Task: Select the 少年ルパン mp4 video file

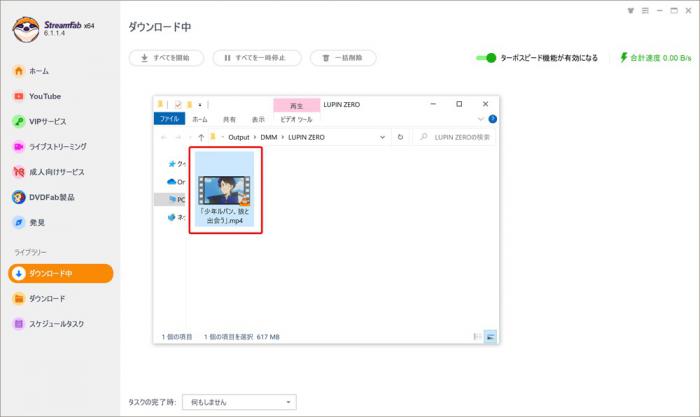Action: click(x=225, y=189)
